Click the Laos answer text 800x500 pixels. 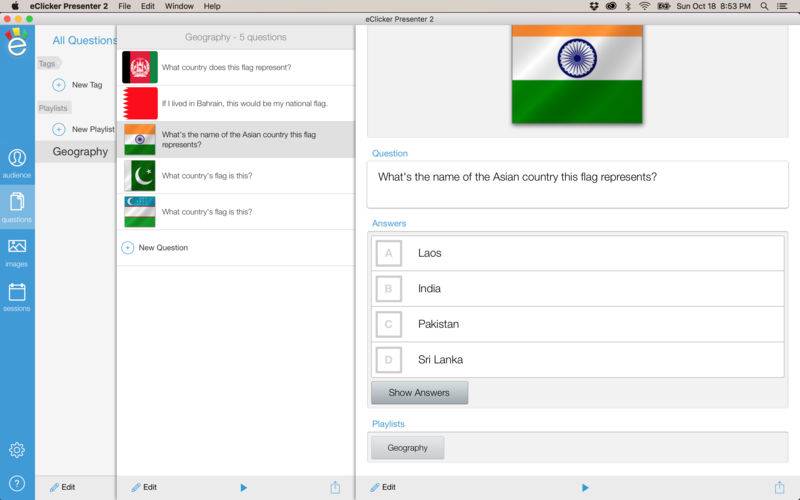430,253
